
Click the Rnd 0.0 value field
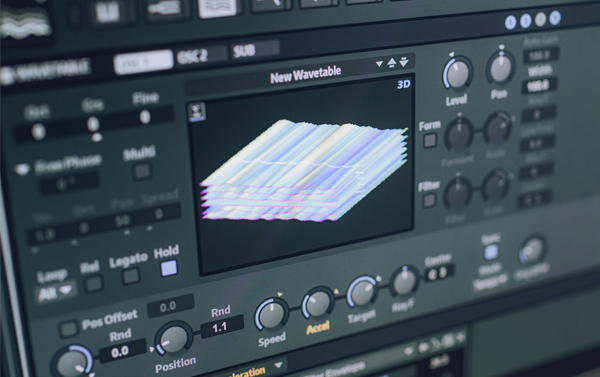pyautogui.click(x=122, y=351)
